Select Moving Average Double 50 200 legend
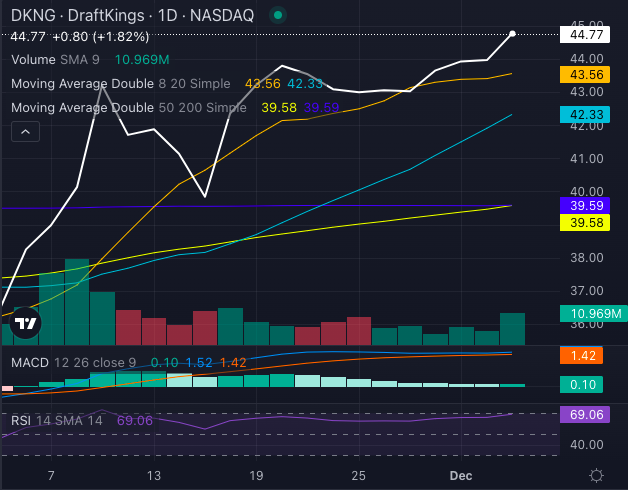The height and width of the screenshot is (490, 628). tap(128, 108)
